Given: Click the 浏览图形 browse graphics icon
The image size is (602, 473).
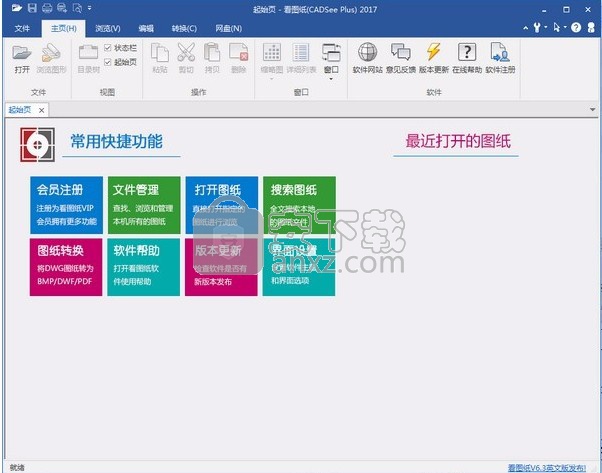Looking at the screenshot, I should 51,53.
